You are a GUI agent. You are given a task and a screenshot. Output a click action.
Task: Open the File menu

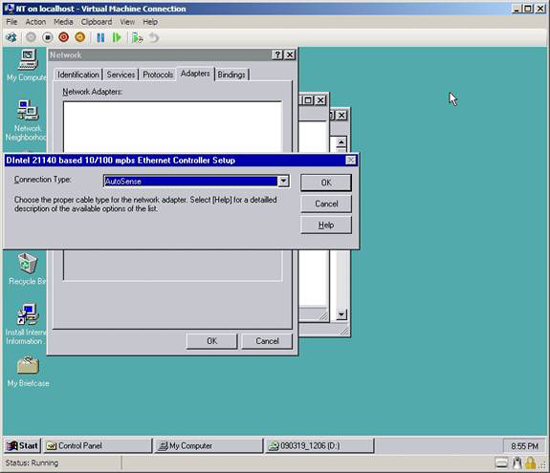coord(12,22)
